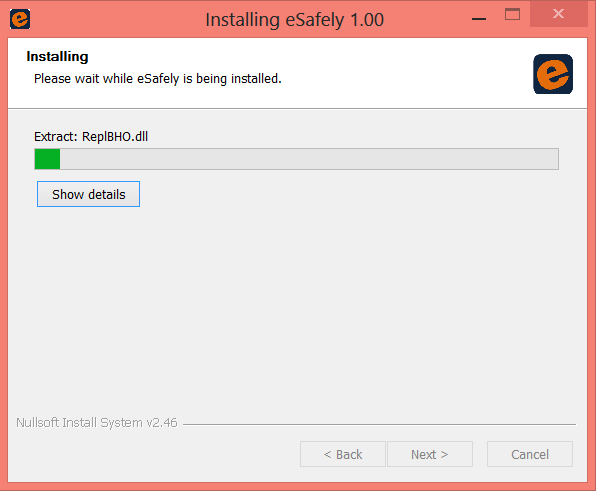Image resolution: width=596 pixels, height=491 pixels.
Task: Click the 'Extract: ReplBHO.dll' status label
Action: 91,136
